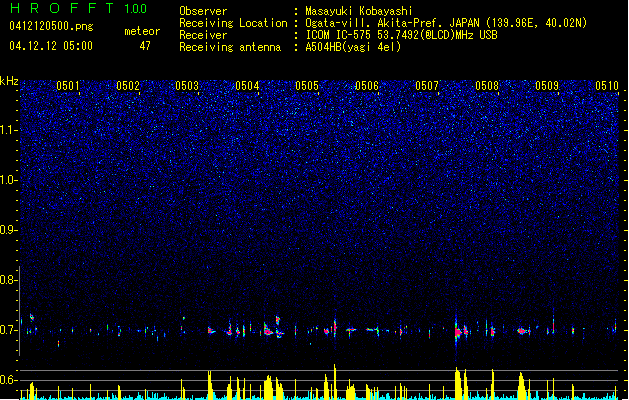Image resolution: width=629 pixels, height=400 pixels.
Task: Click the 1.0 kHz axis label
Action: (x=9, y=180)
